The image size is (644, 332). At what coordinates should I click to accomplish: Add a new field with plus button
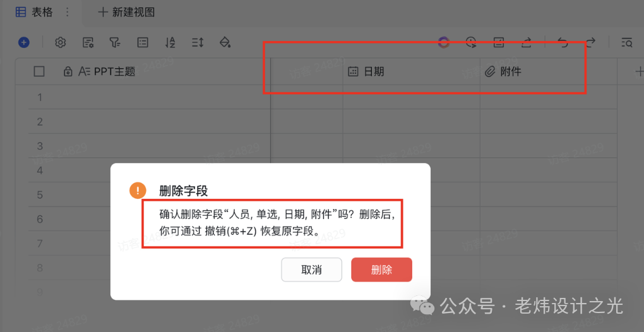pyautogui.click(x=639, y=72)
